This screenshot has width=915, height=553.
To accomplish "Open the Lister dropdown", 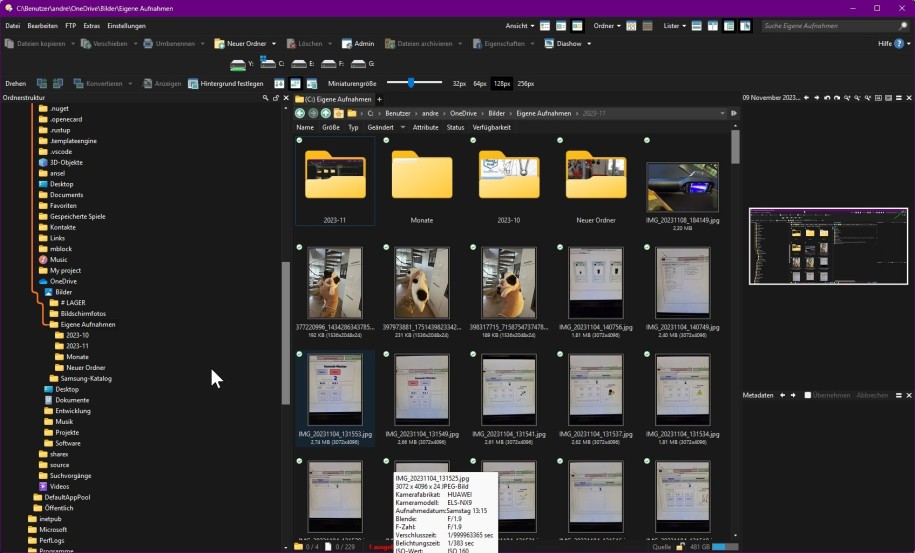I will [675, 26].
